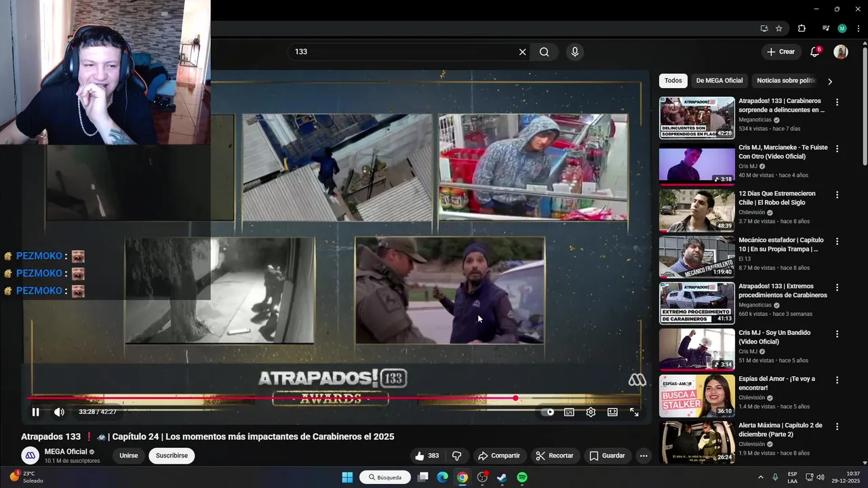Open Chrome profile M avatar
This screenshot has height=488, width=868.
point(842,28)
